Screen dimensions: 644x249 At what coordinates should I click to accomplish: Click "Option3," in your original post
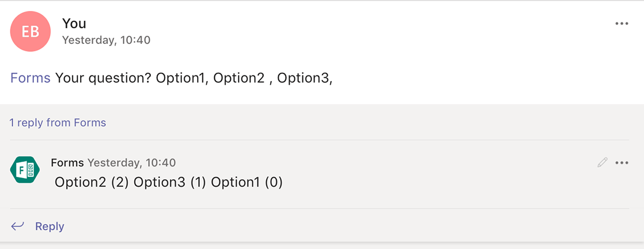click(x=305, y=78)
